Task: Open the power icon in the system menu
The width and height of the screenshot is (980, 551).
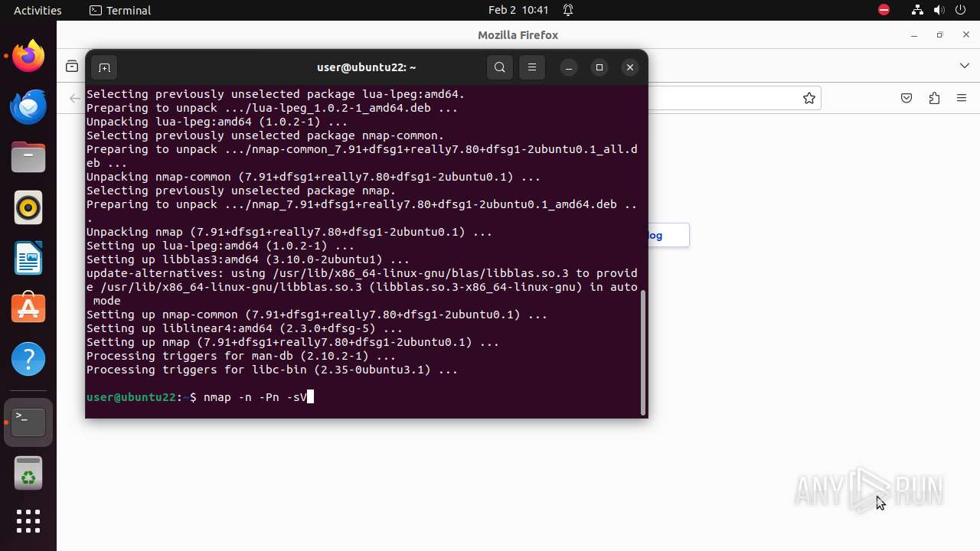Action: pos(961,10)
